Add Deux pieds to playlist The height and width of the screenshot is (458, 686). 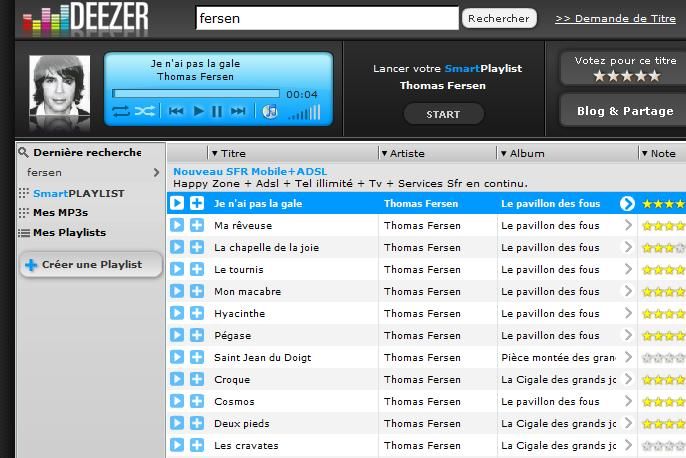pyautogui.click(x=197, y=423)
